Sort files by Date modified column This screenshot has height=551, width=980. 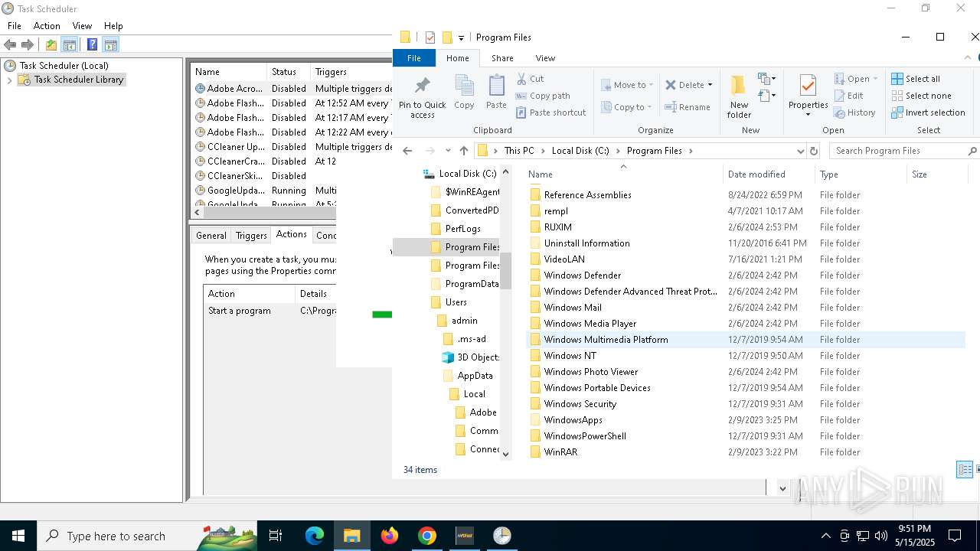tap(769, 174)
